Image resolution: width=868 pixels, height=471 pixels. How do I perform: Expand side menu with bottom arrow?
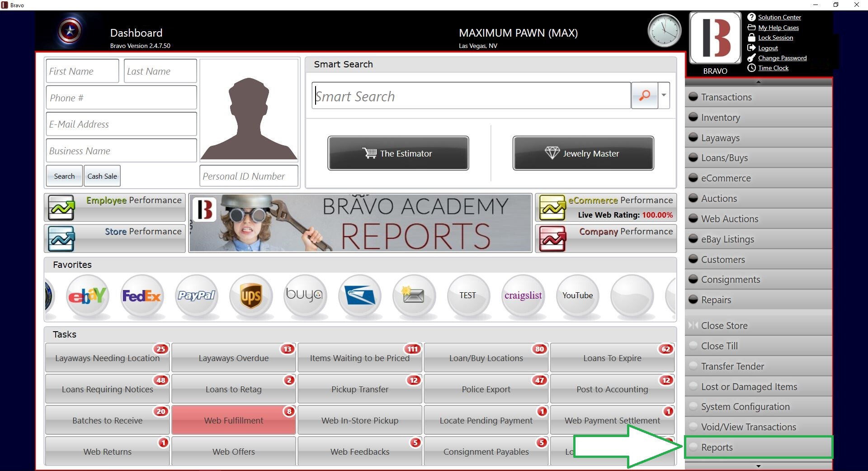point(759,466)
